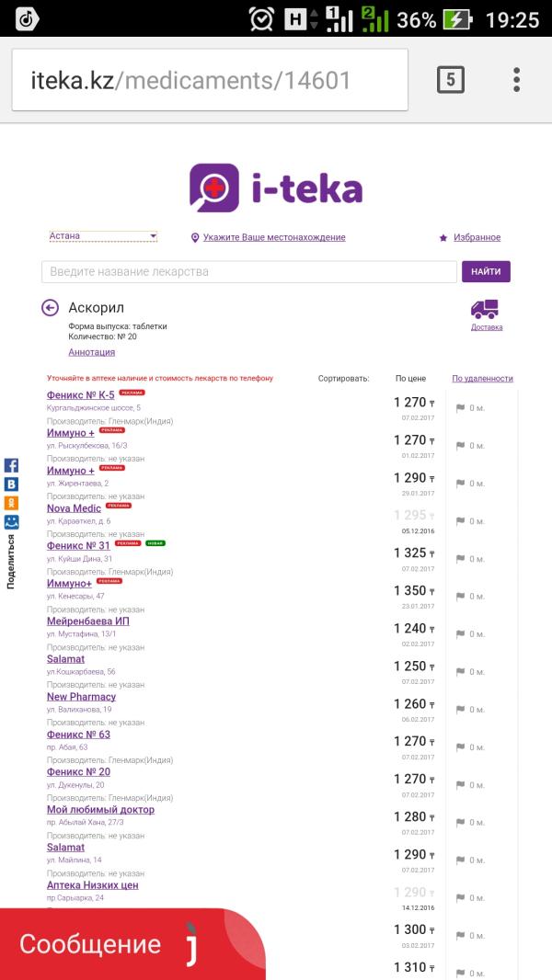
Task: Go back using the arrow beside Аскорил
Action: pyautogui.click(x=50, y=307)
